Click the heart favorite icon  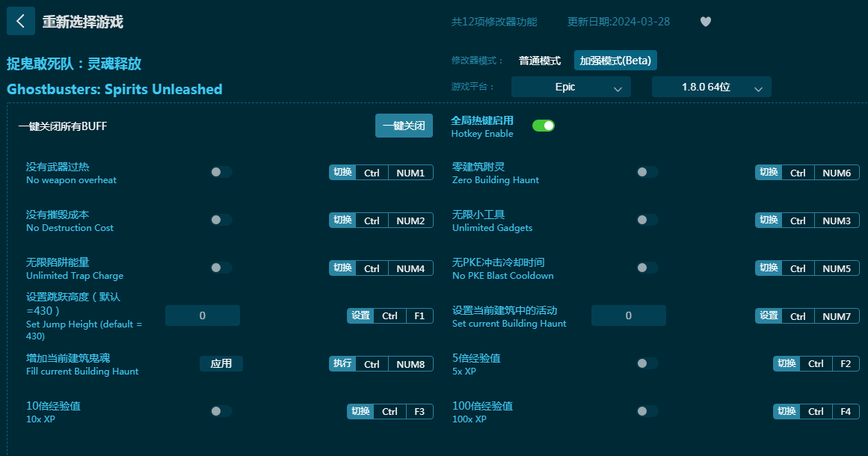click(705, 22)
